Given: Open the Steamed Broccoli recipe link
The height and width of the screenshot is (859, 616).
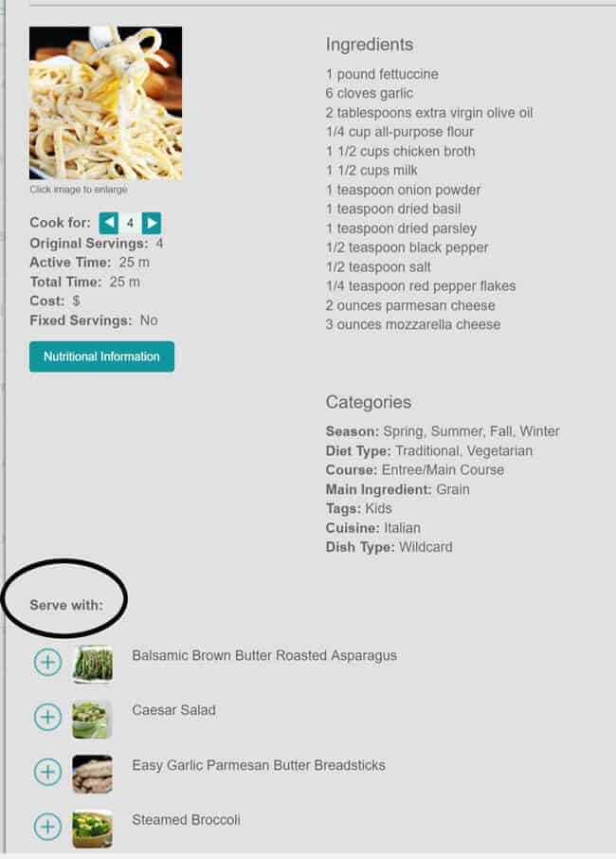Looking at the screenshot, I should [x=186, y=819].
